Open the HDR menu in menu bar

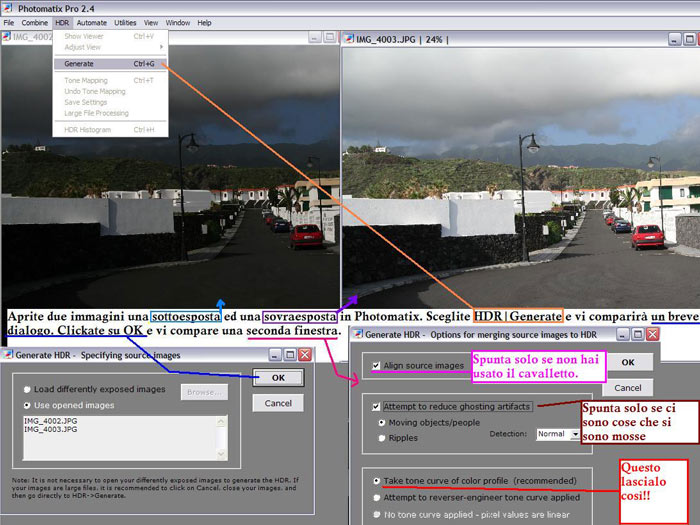coord(63,22)
